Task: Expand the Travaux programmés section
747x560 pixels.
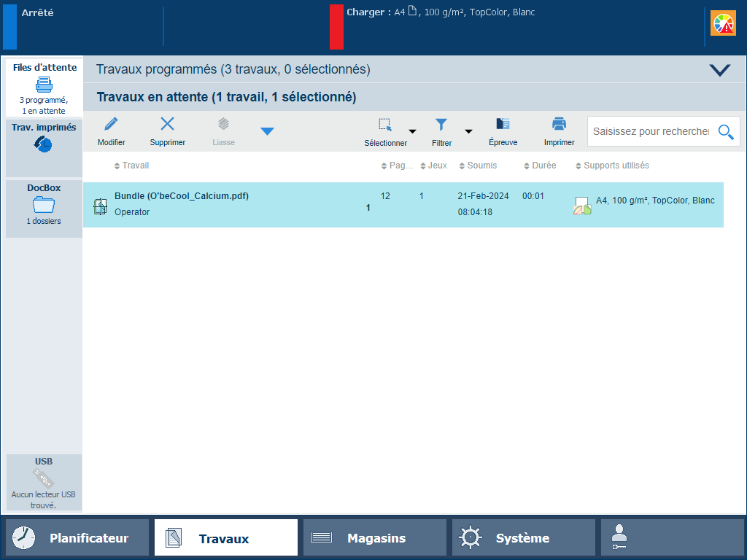Action: (x=719, y=70)
